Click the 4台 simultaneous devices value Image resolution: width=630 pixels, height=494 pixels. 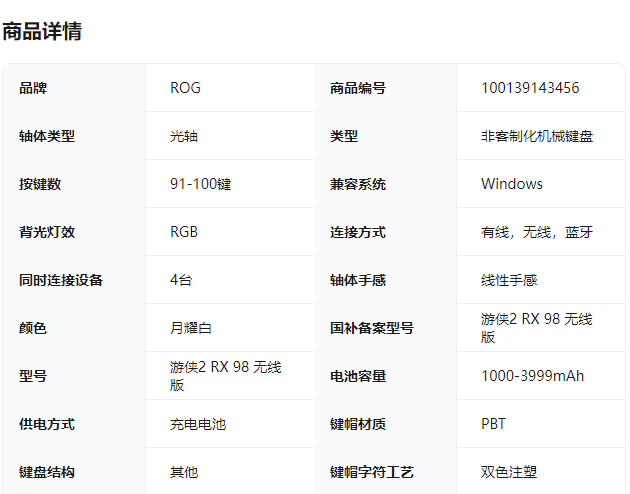coord(180,280)
